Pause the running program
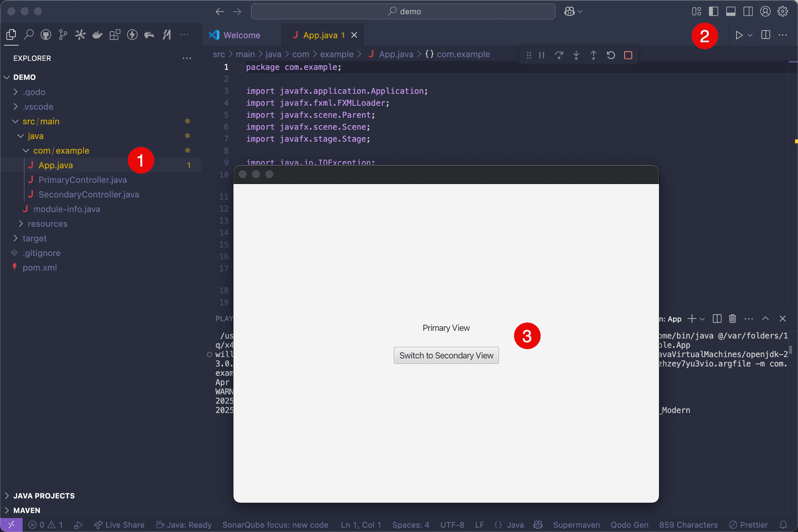The image size is (798, 532). pos(541,54)
